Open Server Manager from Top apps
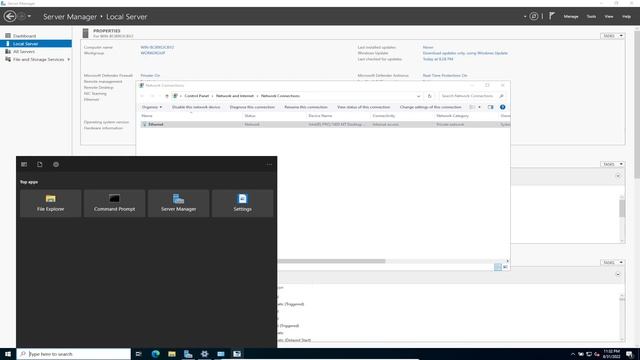 [x=178, y=203]
